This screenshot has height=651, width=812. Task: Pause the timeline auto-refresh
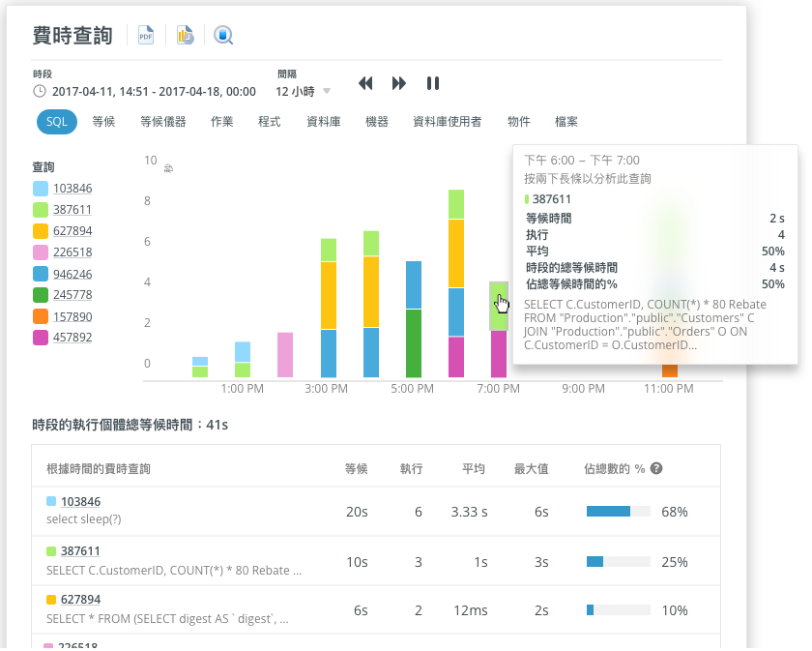tap(433, 83)
